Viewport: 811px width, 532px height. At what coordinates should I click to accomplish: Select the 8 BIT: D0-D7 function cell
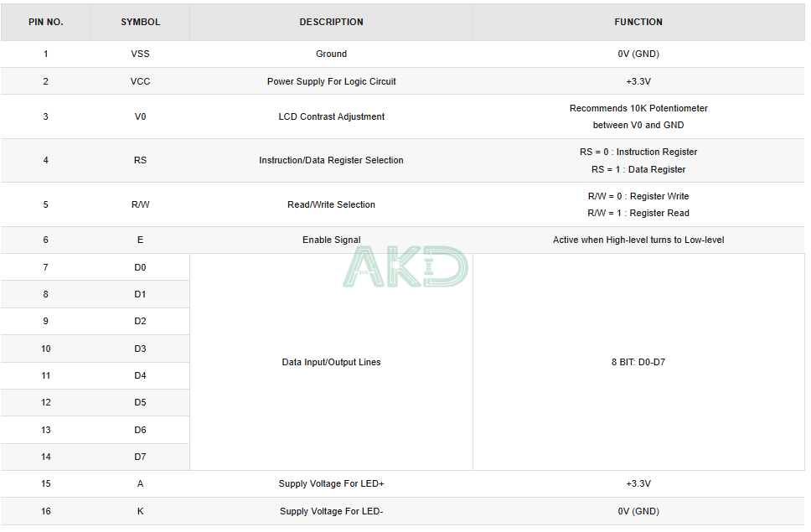[638, 362]
